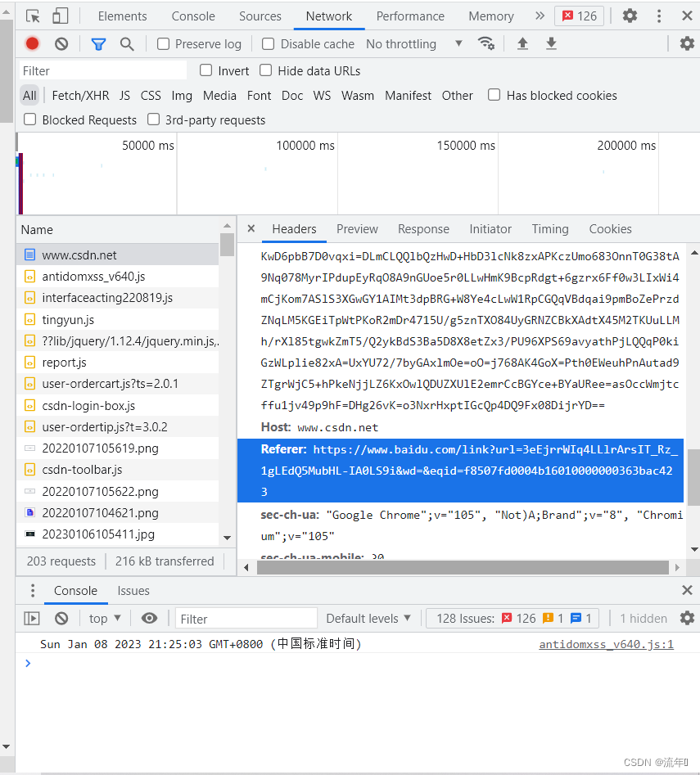Viewport: 700px width, 775px height.
Task: Click the request list scroll down arrow
Action: pos(227,538)
